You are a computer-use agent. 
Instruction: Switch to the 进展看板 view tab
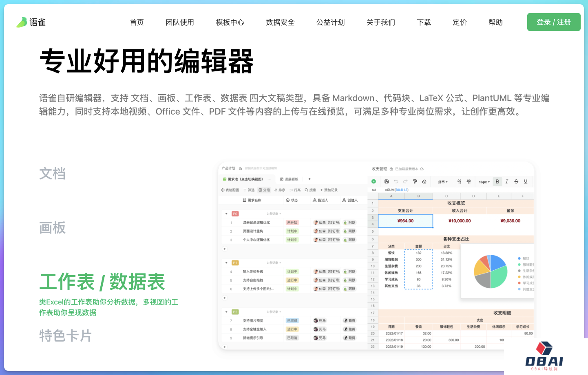[289, 179]
